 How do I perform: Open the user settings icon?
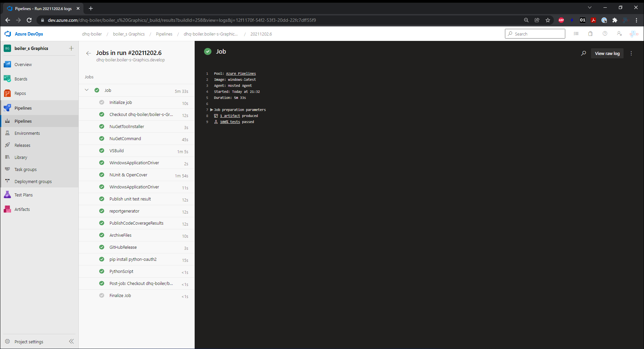(x=619, y=34)
